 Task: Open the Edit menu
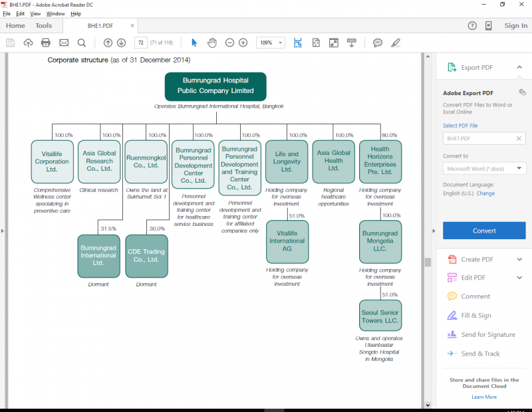pos(21,13)
